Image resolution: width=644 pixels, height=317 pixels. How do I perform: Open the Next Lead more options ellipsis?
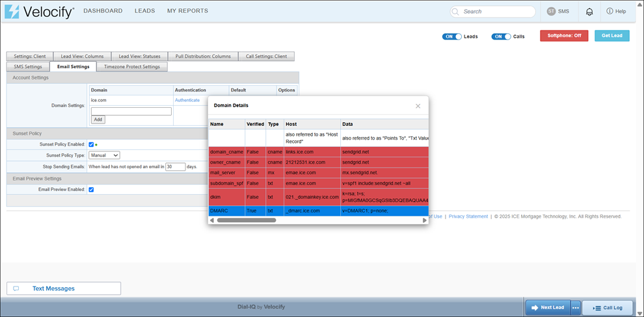(x=576, y=307)
